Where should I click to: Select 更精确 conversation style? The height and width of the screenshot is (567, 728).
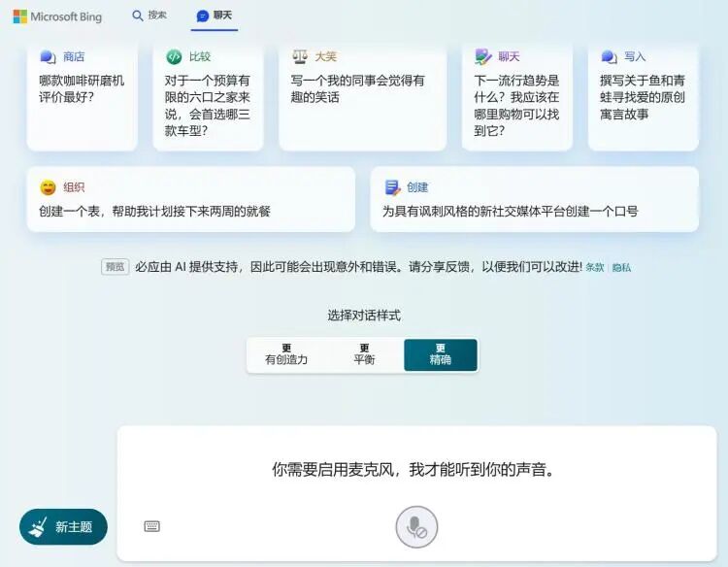(x=441, y=354)
